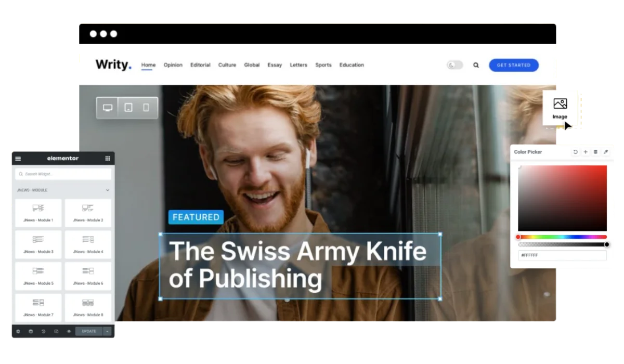Switch to tablet preview mode
624x364 pixels.
coord(128,108)
